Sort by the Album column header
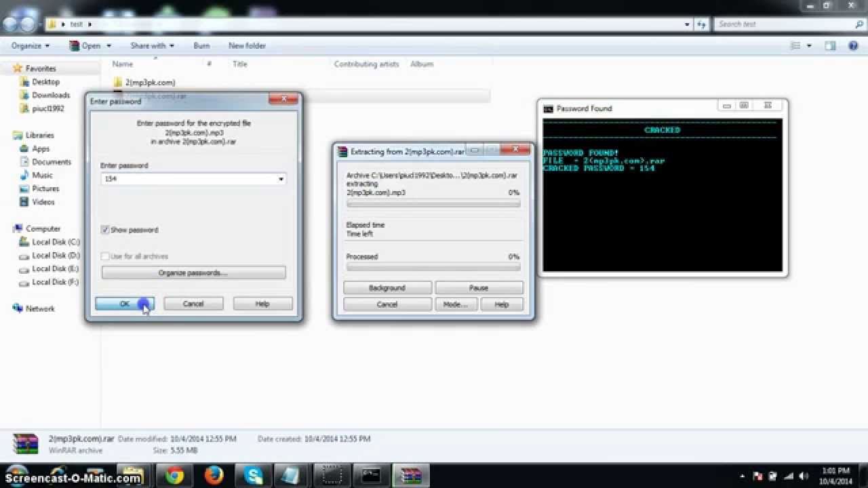Image resolution: width=868 pixels, height=488 pixels. click(x=422, y=64)
